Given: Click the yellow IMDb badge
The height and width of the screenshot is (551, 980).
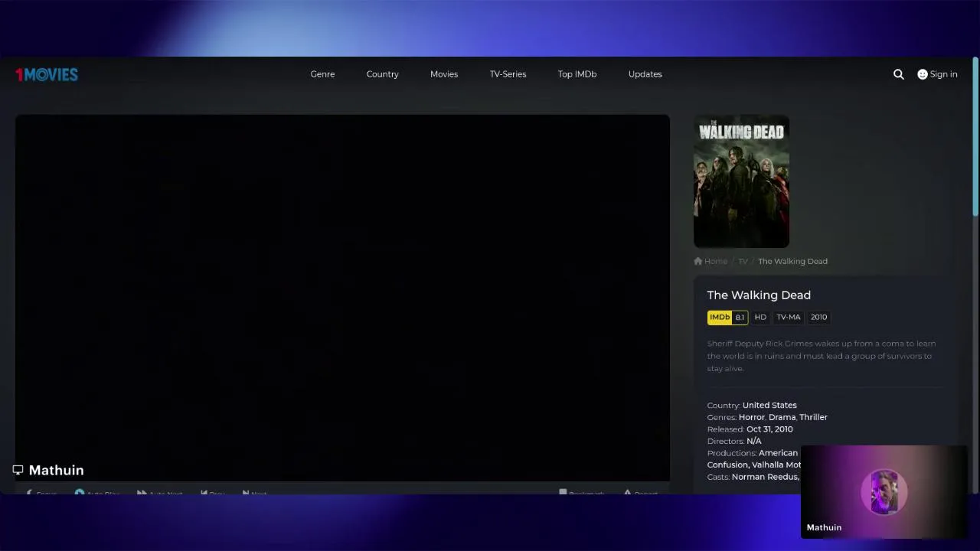Looking at the screenshot, I should [720, 317].
